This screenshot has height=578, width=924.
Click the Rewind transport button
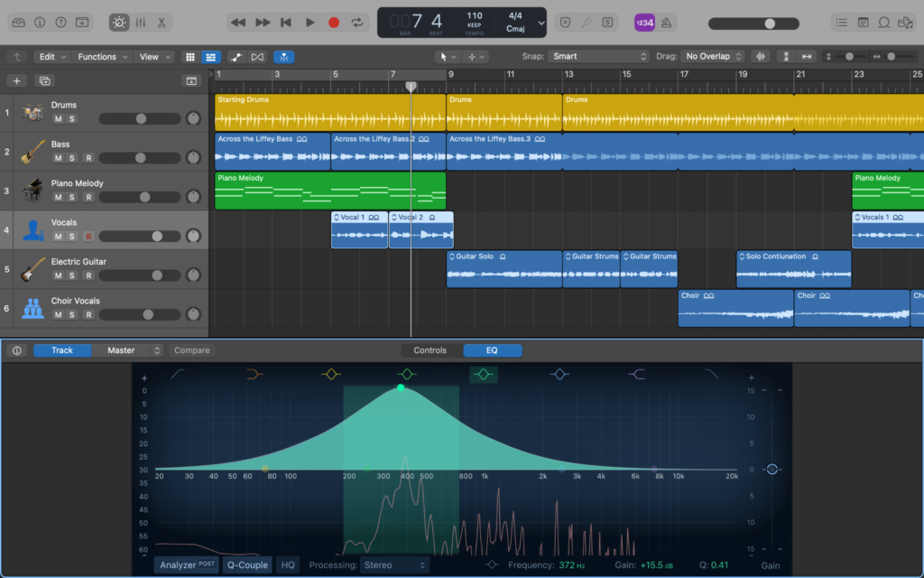tap(238, 23)
